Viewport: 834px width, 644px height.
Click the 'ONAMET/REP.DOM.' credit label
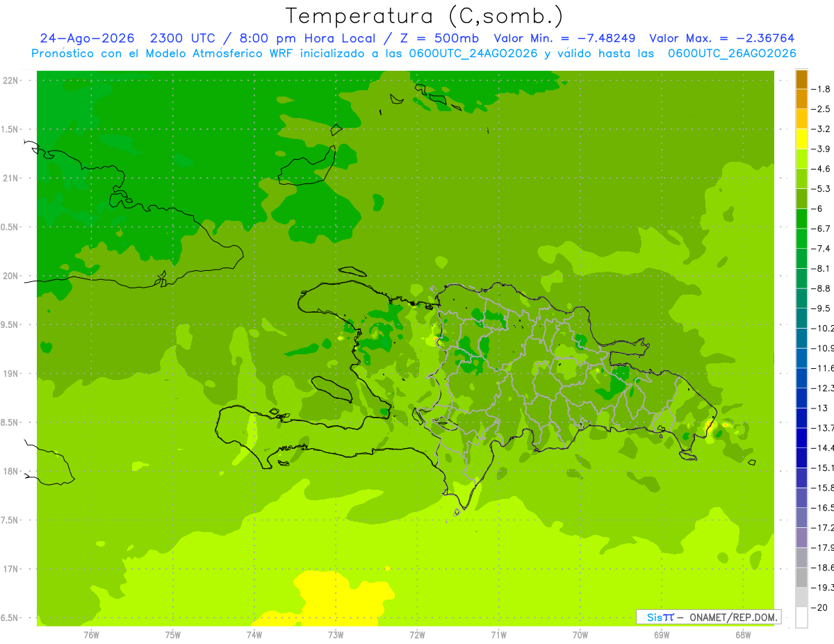tap(733, 617)
